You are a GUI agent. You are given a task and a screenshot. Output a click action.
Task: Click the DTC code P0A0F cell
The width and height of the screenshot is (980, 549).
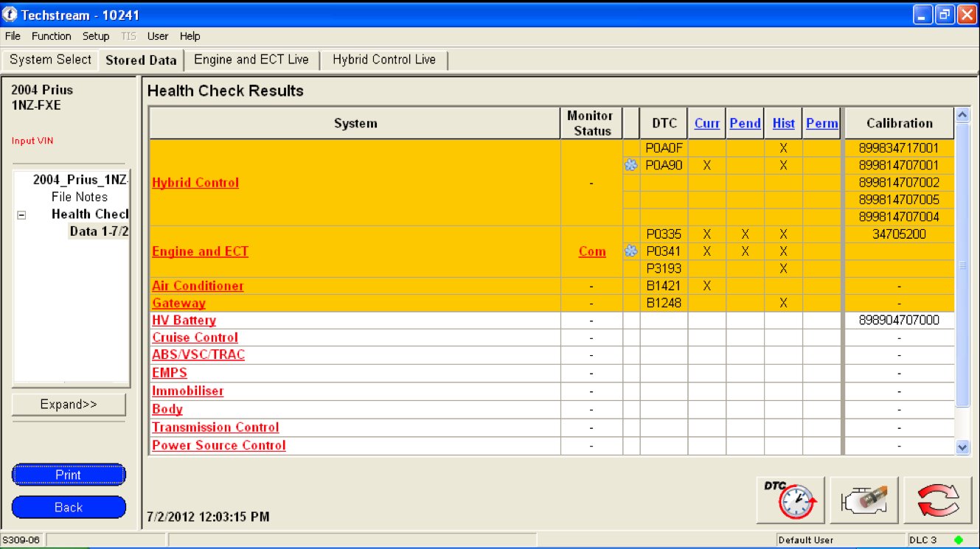pos(664,148)
